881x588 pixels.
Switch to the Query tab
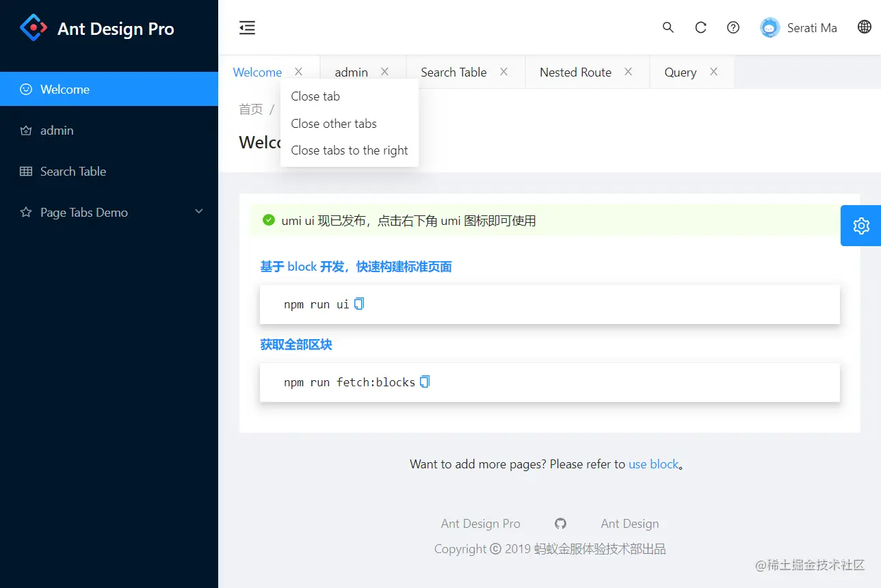(680, 72)
